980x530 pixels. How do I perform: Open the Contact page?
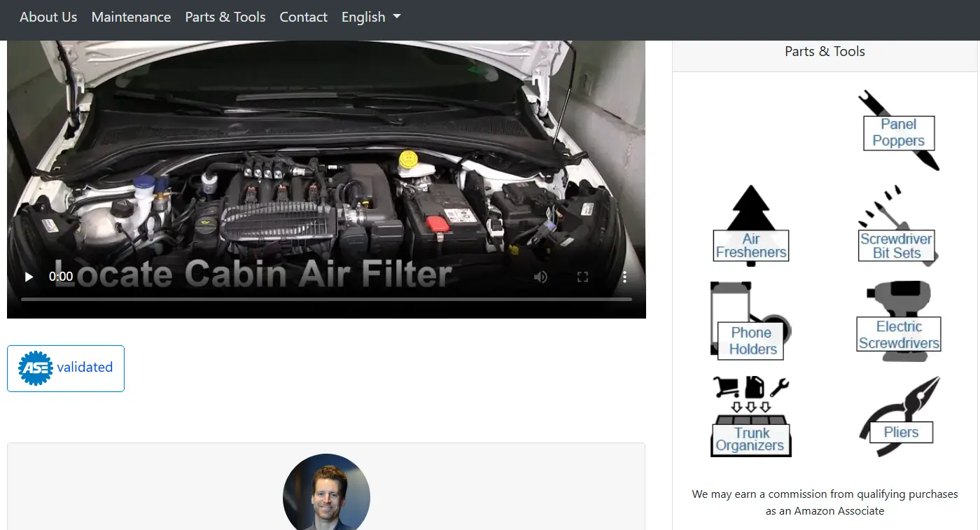tap(303, 17)
